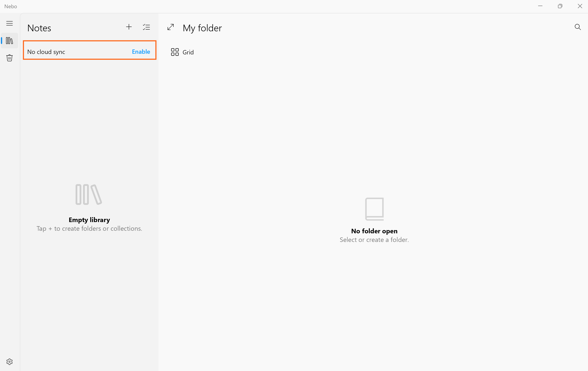Minimize the Nebo window
Screen dimensions: 588x371
click(540, 6)
